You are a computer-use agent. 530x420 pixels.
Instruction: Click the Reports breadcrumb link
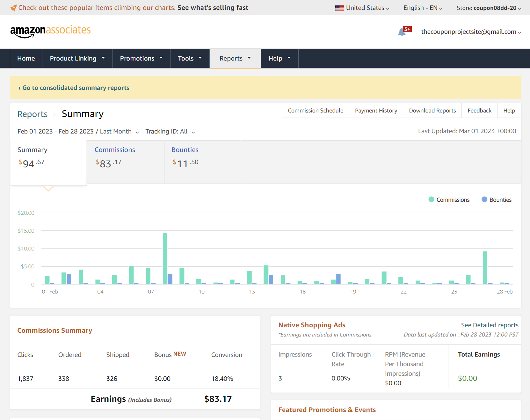pos(32,114)
